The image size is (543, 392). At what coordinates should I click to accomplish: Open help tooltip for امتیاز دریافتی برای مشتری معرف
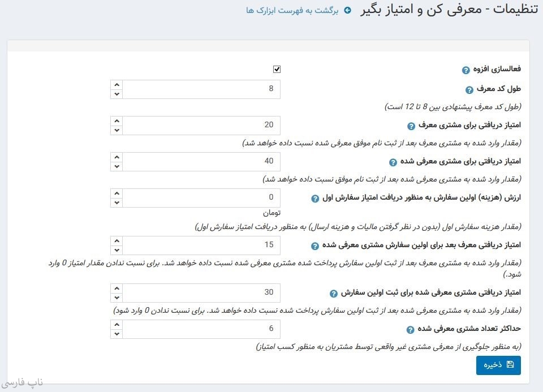coord(411,126)
